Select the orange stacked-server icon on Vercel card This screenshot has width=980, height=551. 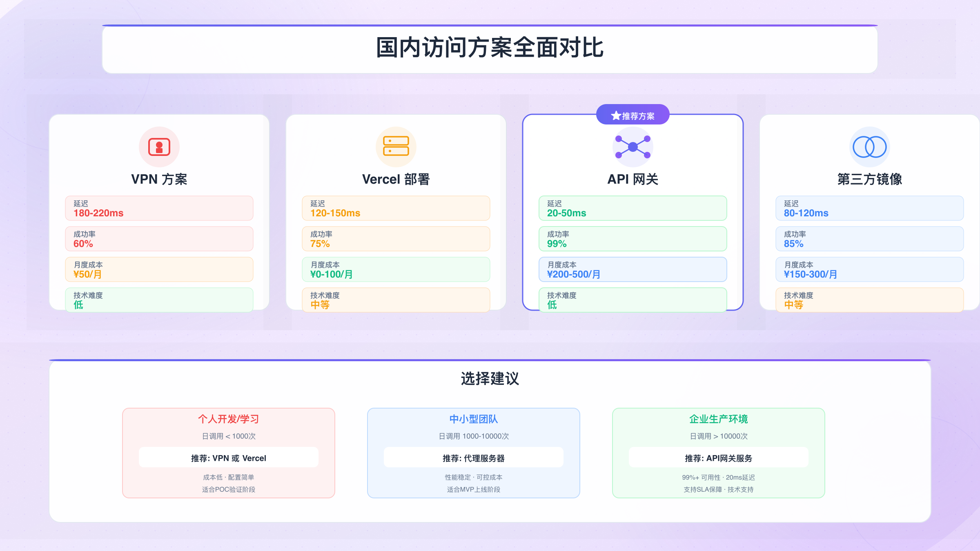[396, 147]
